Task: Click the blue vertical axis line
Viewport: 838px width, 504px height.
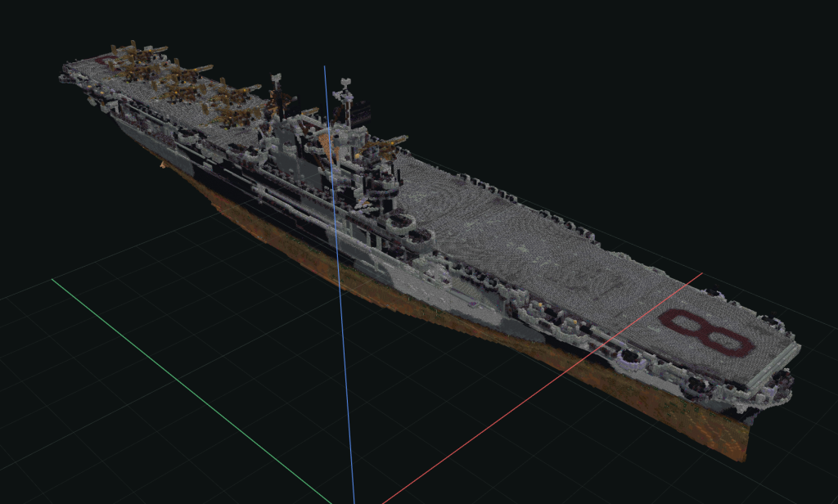Action: [x=339, y=285]
